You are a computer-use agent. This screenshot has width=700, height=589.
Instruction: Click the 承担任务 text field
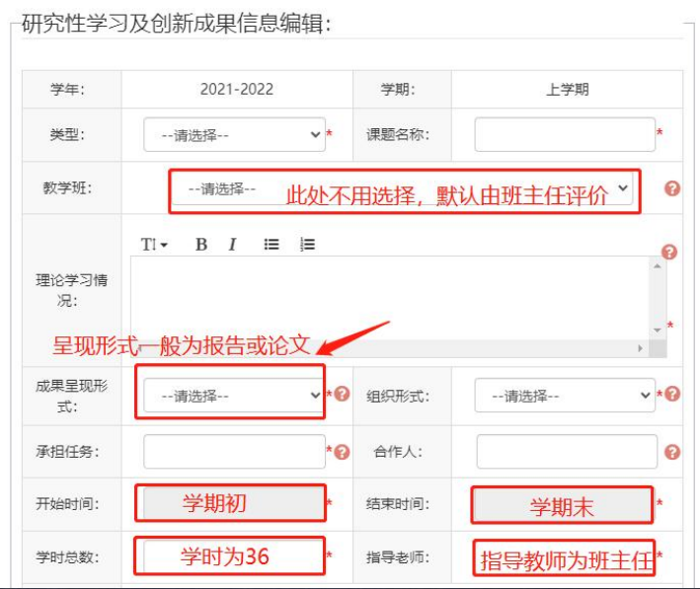[x=234, y=452]
